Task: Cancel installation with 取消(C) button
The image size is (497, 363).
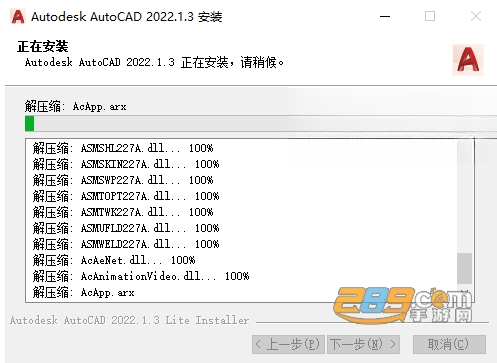Action: [449, 344]
